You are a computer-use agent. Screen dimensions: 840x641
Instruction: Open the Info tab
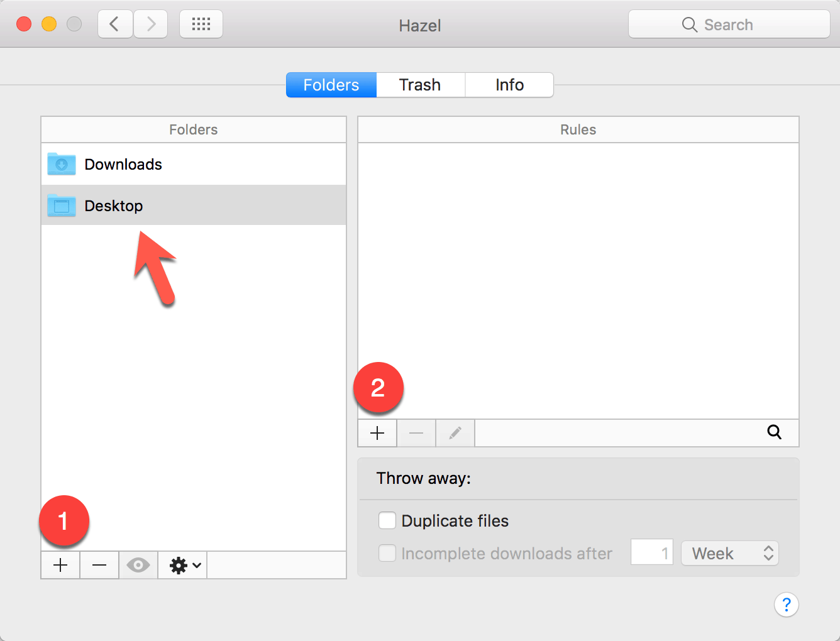(x=509, y=85)
